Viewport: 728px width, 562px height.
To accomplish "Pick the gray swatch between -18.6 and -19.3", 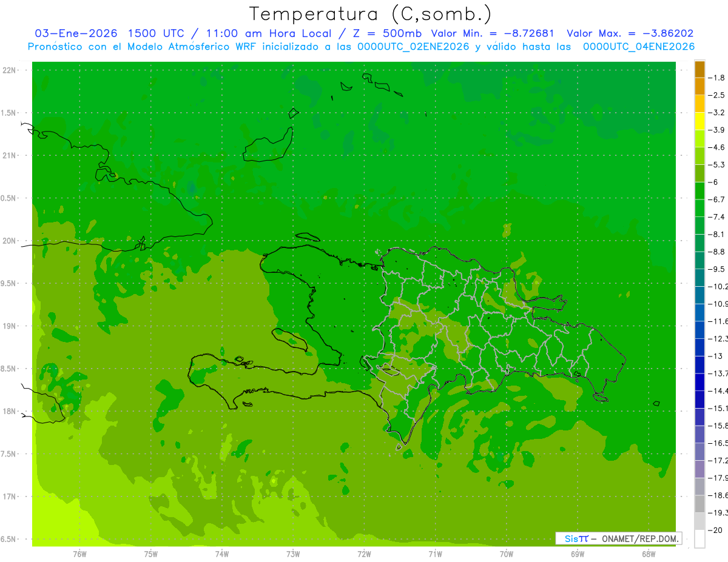I will (x=699, y=504).
